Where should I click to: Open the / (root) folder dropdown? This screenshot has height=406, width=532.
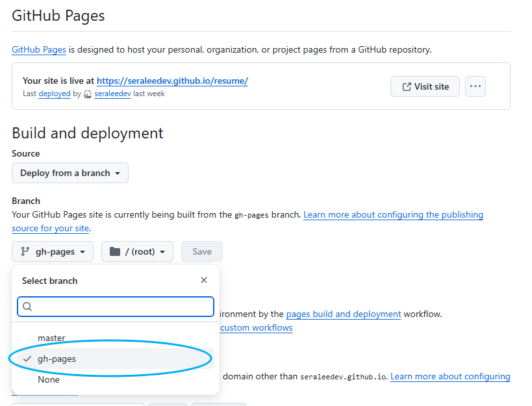tap(137, 251)
